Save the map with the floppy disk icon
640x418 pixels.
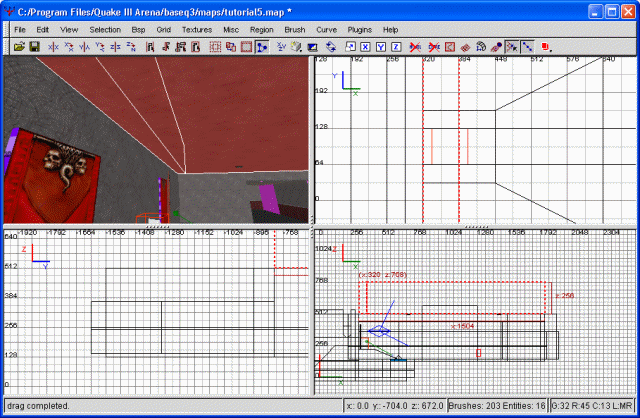point(34,47)
